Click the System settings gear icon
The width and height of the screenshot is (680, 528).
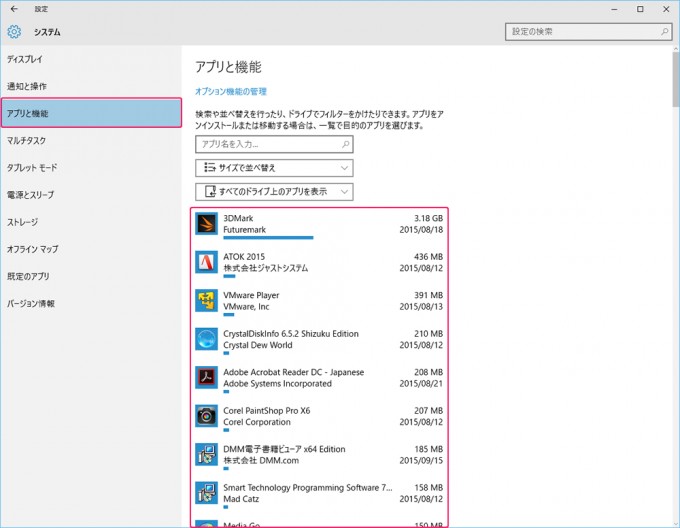click(14, 32)
